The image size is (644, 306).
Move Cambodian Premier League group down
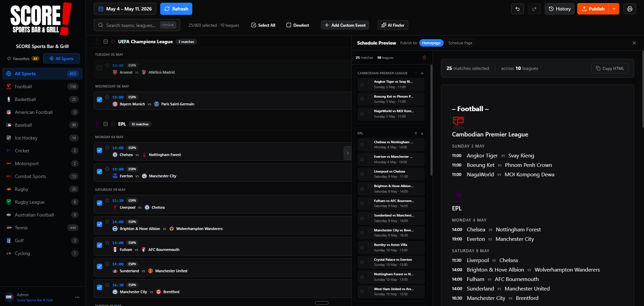[x=422, y=73]
